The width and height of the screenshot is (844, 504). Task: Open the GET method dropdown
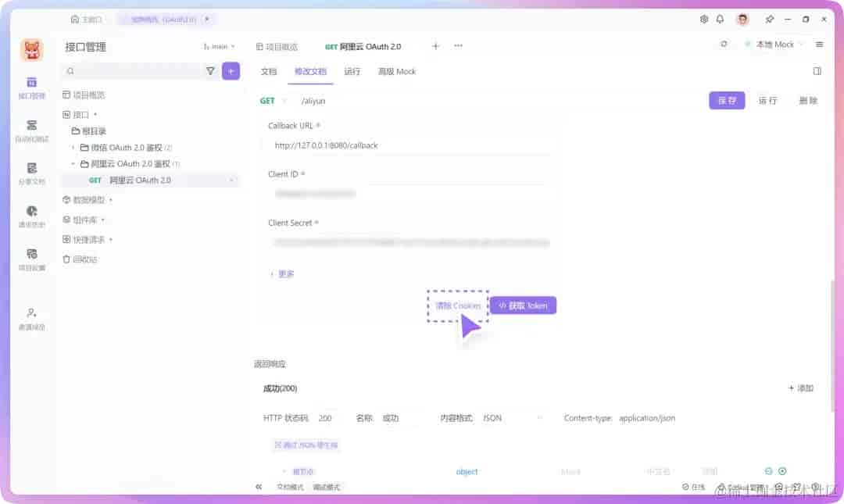[273, 101]
